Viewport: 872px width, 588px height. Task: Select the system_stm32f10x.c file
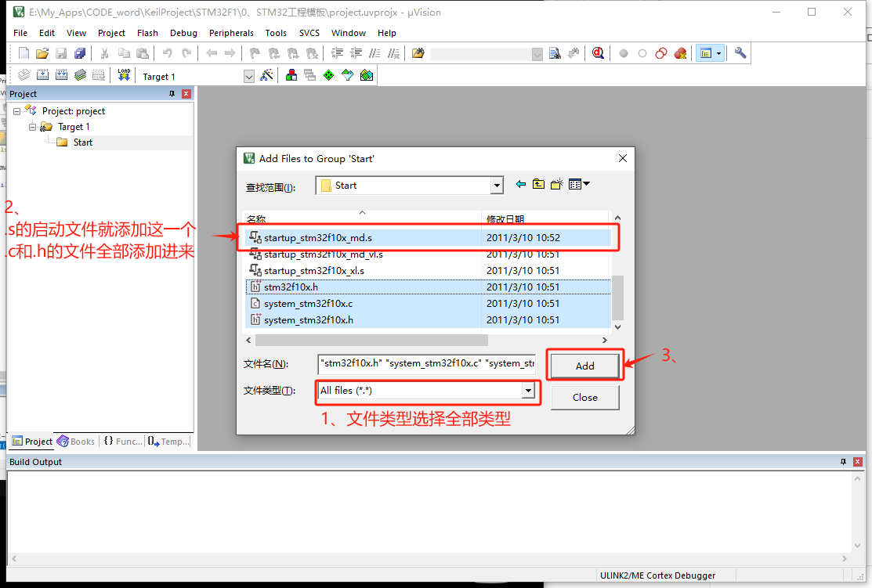point(429,304)
